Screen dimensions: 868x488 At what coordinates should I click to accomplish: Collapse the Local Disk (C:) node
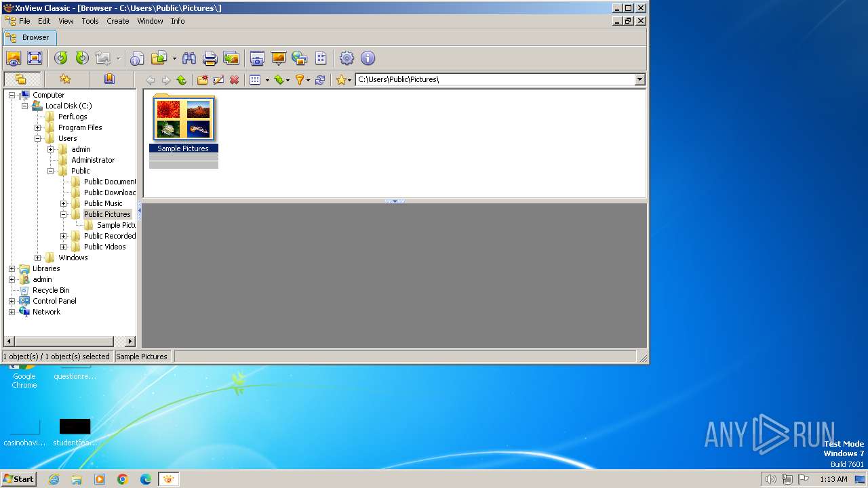pos(24,106)
